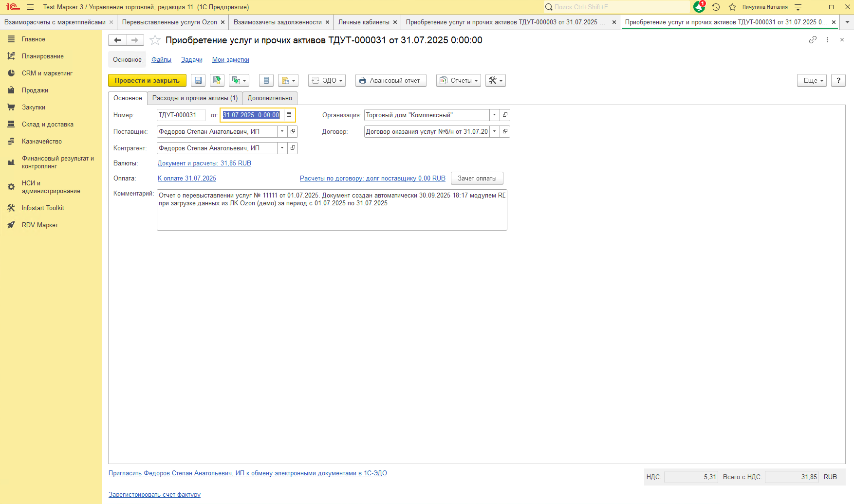Expand the Контрагент dropdown list
Image resolution: width=854 pixels, height=504 pixels.
tap(282, 148)
